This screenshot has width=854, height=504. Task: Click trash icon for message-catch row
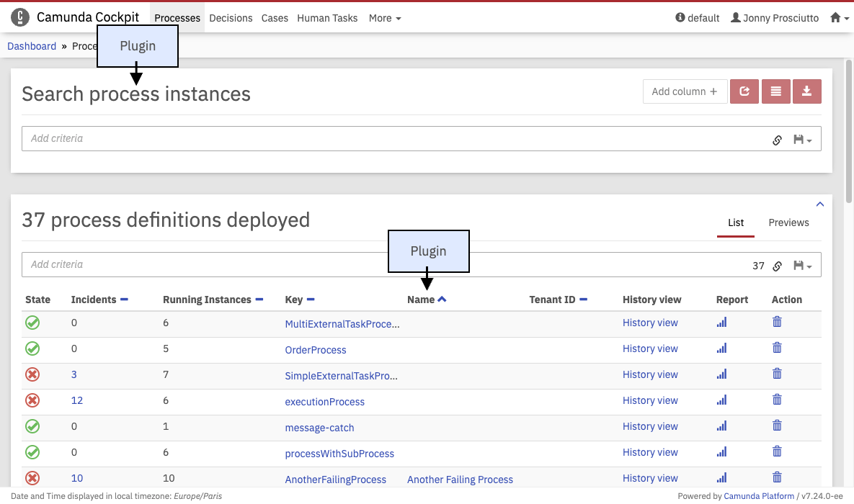[x=777, y=426]
